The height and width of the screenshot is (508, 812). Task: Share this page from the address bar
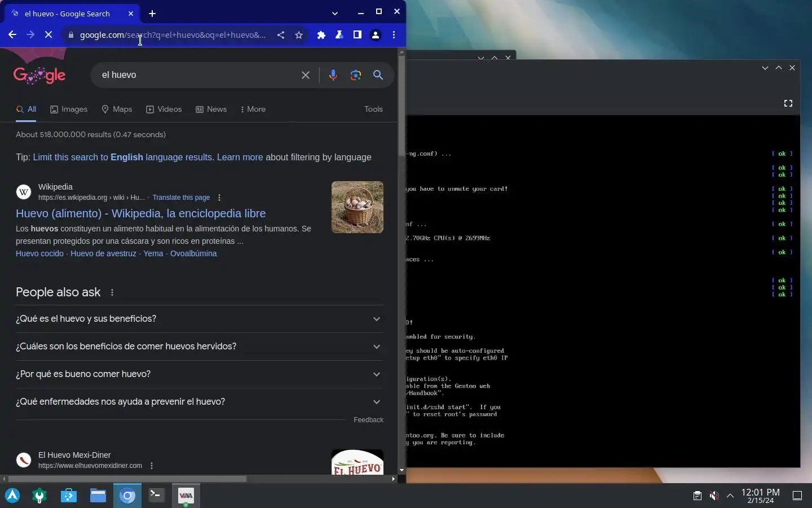(x=281, y=35)
